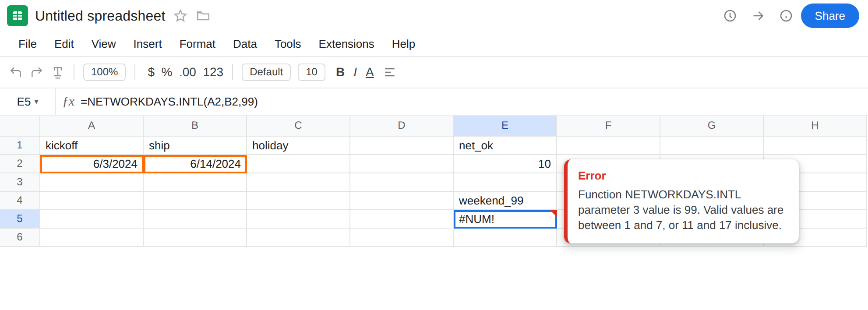Viewport: 868px width, 310px height.
Task: Select row 1 header
Action: 20,145
